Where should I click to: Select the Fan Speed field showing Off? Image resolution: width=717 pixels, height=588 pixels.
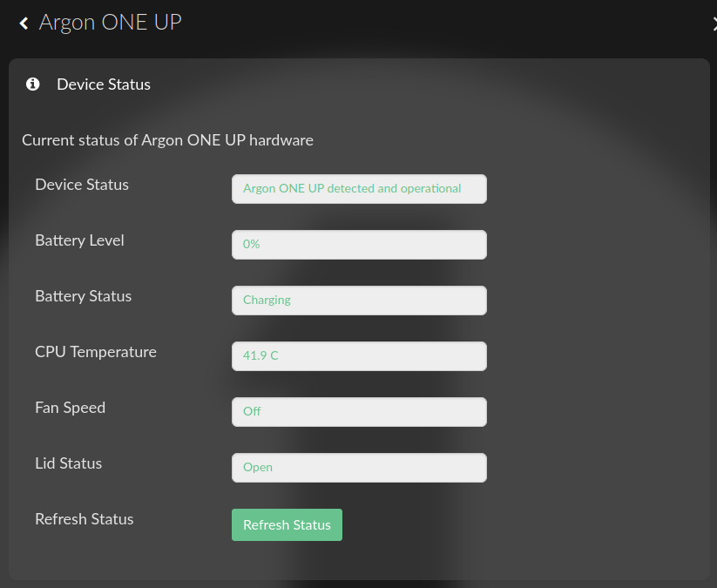point(359,412)
